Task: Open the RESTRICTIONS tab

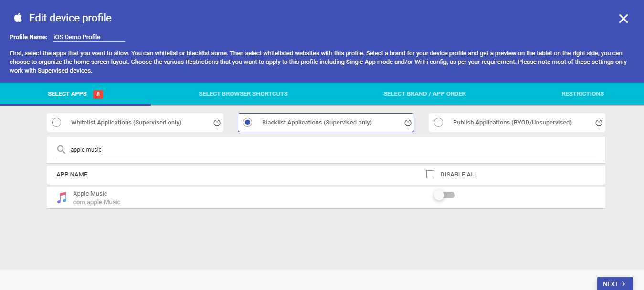Action: (582, 93)
